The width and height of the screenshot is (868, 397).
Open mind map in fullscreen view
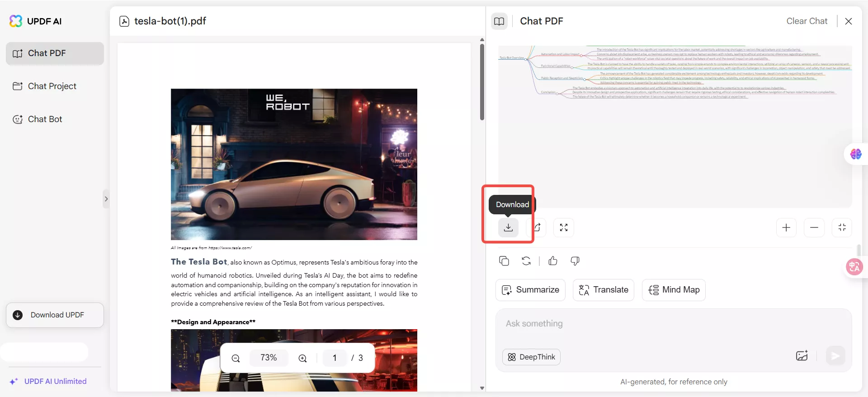pyautogui.click(x=563, y=227)
